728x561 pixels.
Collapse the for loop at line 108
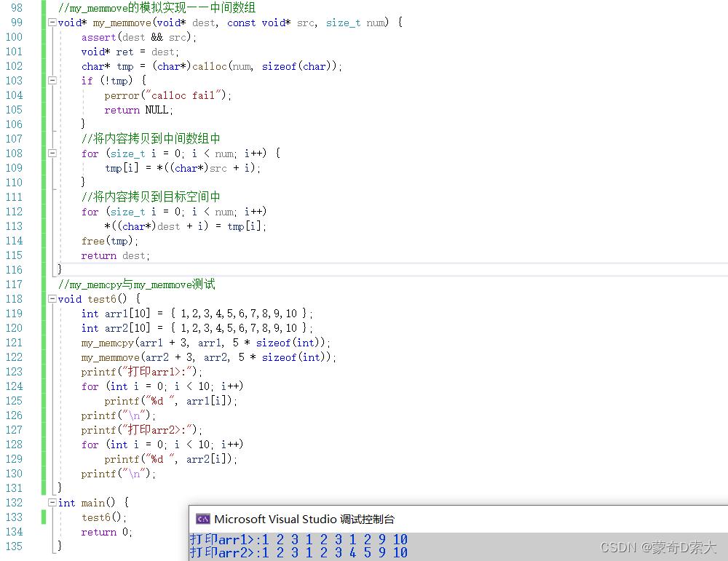(x=52, y=153)
